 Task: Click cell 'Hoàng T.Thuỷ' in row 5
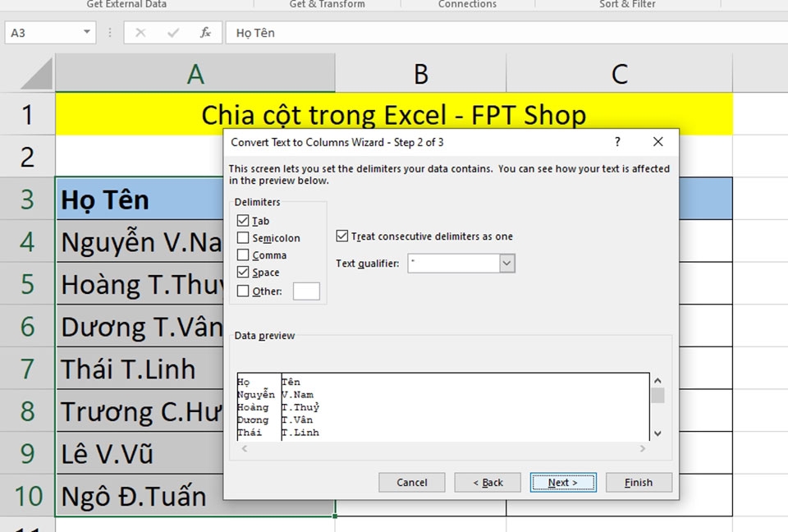click(140, 283)
